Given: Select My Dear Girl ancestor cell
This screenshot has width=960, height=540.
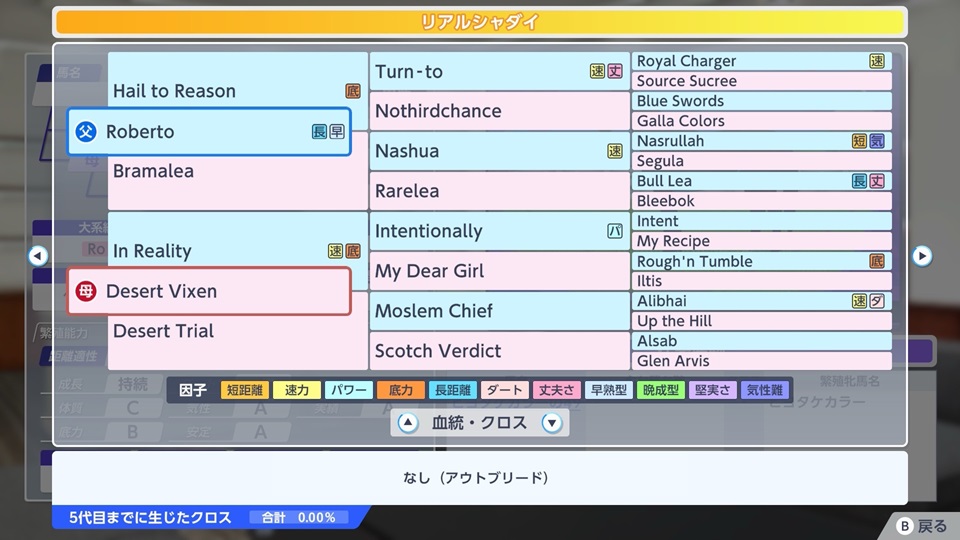Looking at the screenshot, I should [x=499, y=271].
